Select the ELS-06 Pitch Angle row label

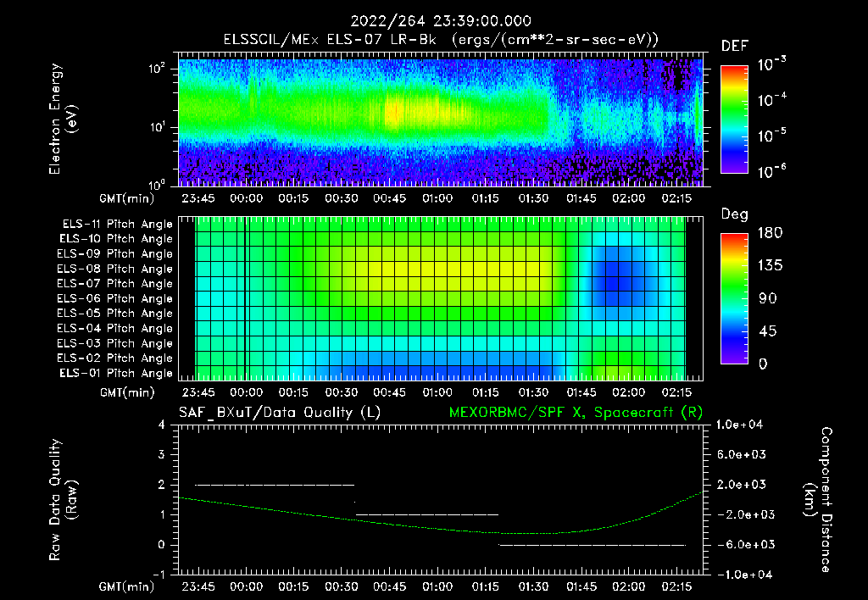click(x=114, y=299)
